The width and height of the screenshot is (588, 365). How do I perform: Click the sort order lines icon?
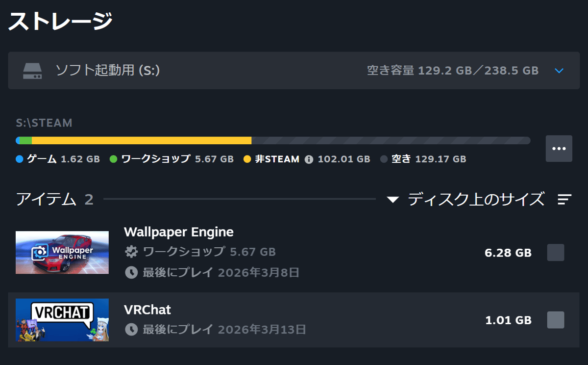564,199
